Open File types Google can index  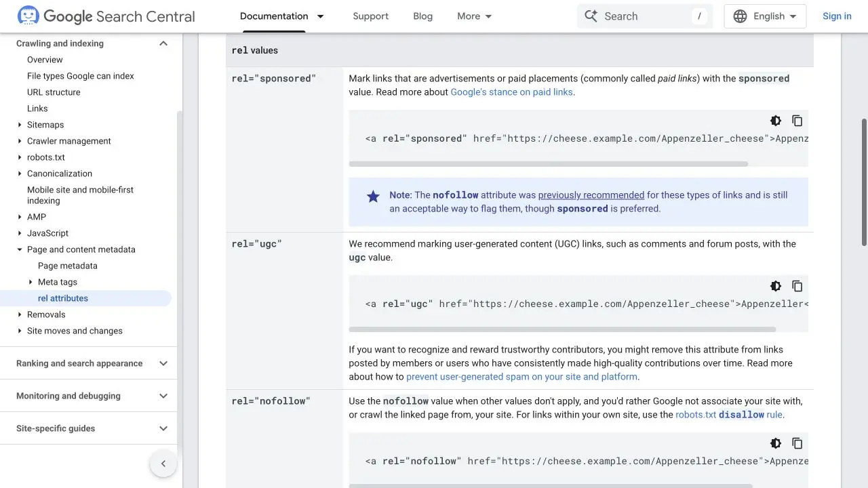tap(81, 76)
